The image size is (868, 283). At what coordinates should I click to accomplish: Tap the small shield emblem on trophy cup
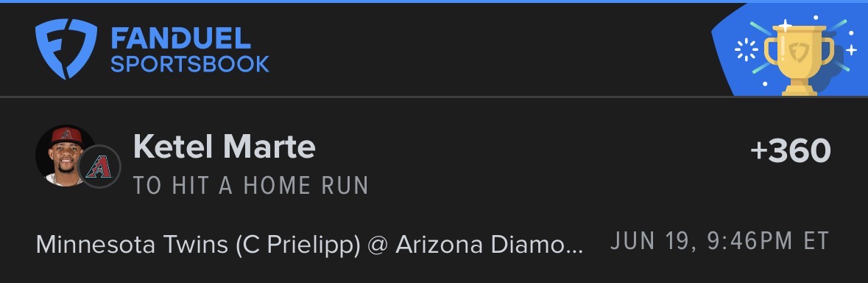pyautogui.click(x=799, y=52)
